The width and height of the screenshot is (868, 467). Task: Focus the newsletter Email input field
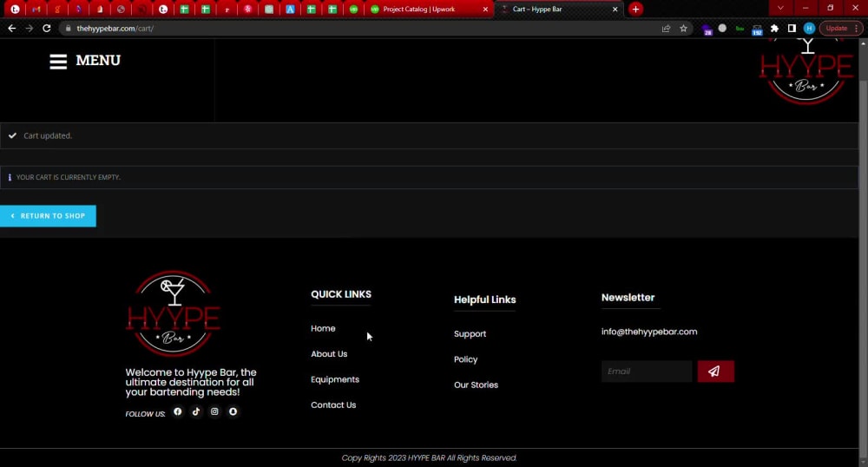click(x=647, y=372)
